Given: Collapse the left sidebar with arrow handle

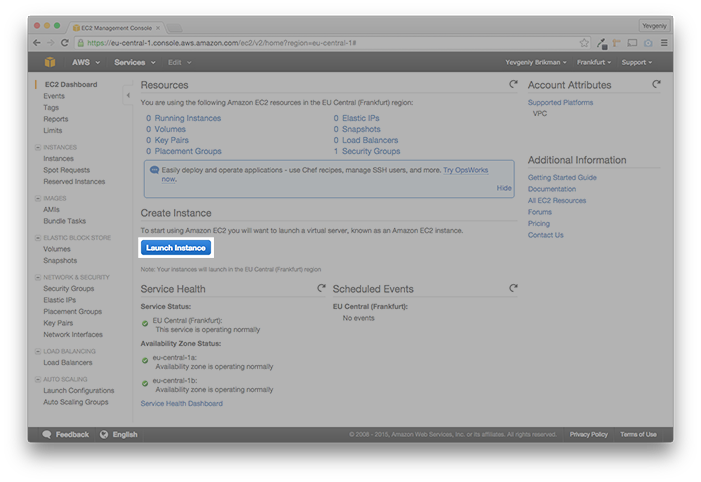Looking at the screenshot, I should 127,96.
